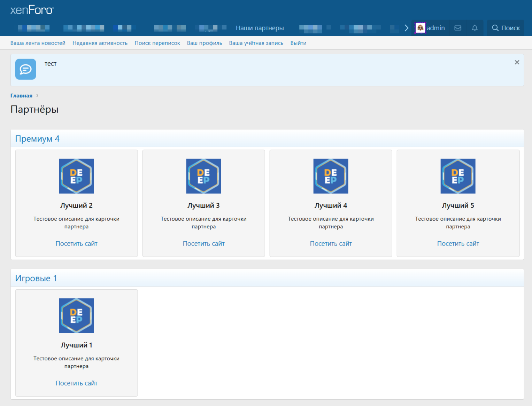Click the Лучший 1 partner logo
This screenshot has height=406, width=532.
click(76, 316)
